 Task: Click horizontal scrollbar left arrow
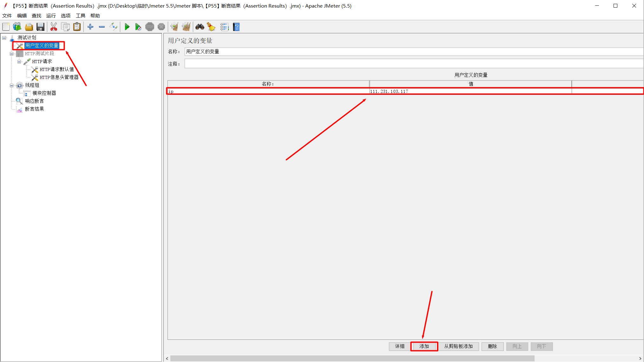[167, 359]
